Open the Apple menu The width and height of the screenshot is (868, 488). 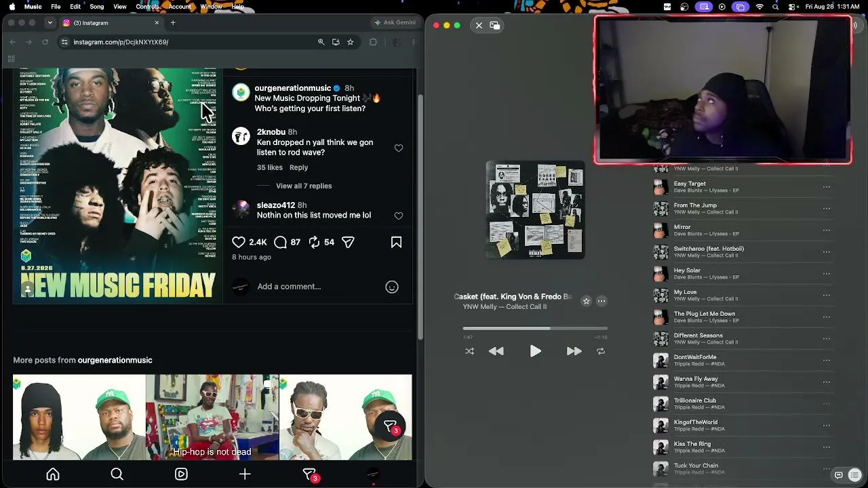(12, 6)
